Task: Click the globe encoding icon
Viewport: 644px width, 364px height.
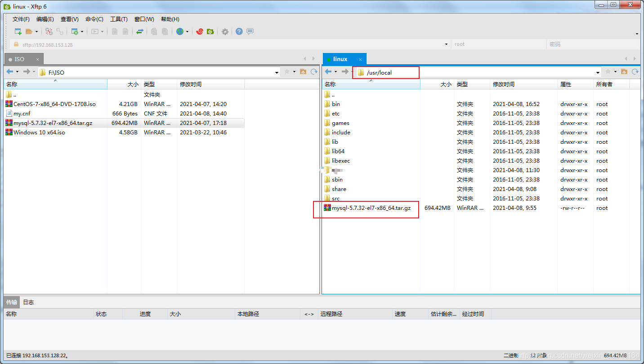Action: pyautogui.click(x=180, y=31)
